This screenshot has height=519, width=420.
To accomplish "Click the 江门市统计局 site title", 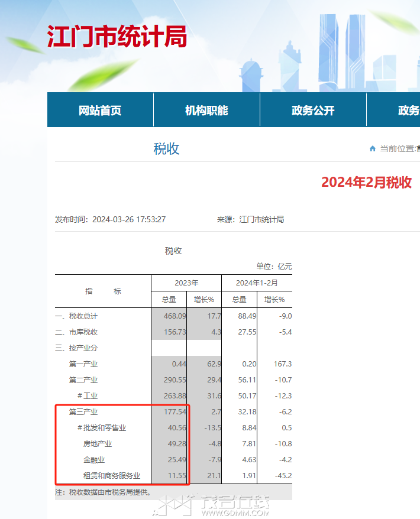I will tap(117, 37).
